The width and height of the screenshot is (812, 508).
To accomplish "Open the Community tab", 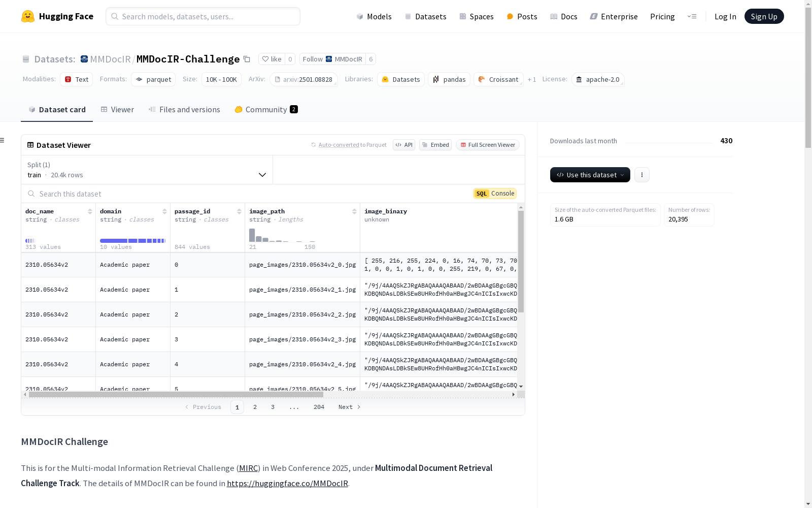I will pos(266,109).
